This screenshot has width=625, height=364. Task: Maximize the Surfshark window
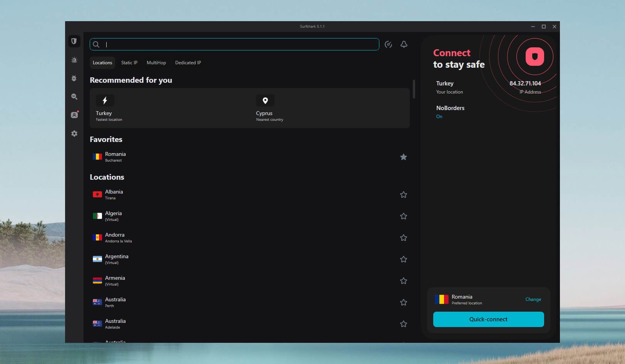coord(544,27)
